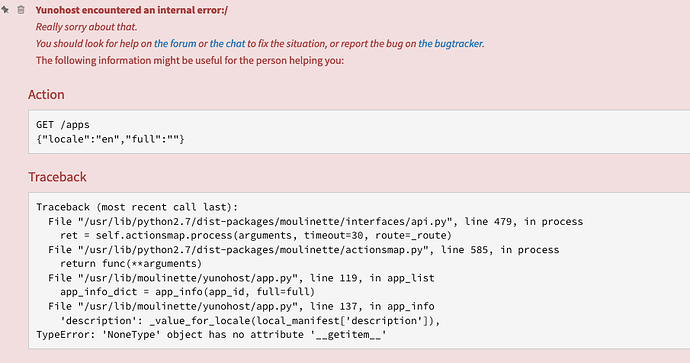The image size is (690, 363).
Task: Click 'Traceback (most recent call last):' line
Action: 137,207
